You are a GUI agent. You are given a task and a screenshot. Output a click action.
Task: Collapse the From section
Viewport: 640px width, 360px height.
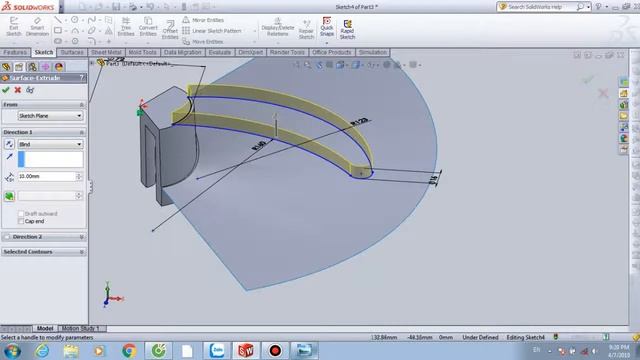click(x=81, y=105)
